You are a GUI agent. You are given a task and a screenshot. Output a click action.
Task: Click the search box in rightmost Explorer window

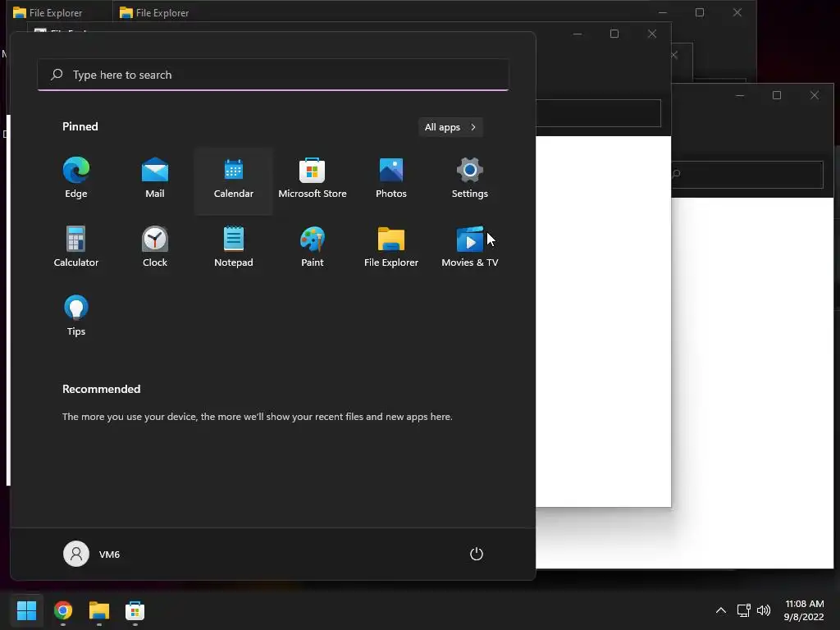tap(747, 174)
